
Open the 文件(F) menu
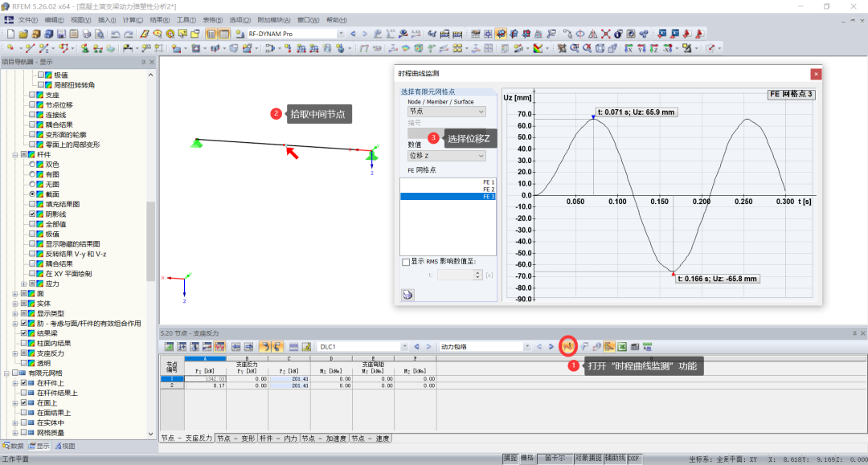(x=27, y=20)
